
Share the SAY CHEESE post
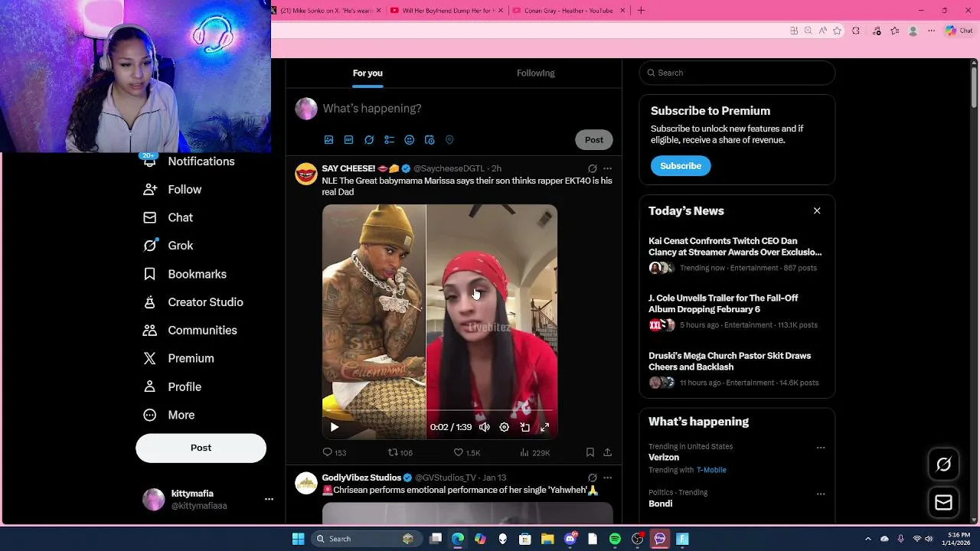(607, 452)
